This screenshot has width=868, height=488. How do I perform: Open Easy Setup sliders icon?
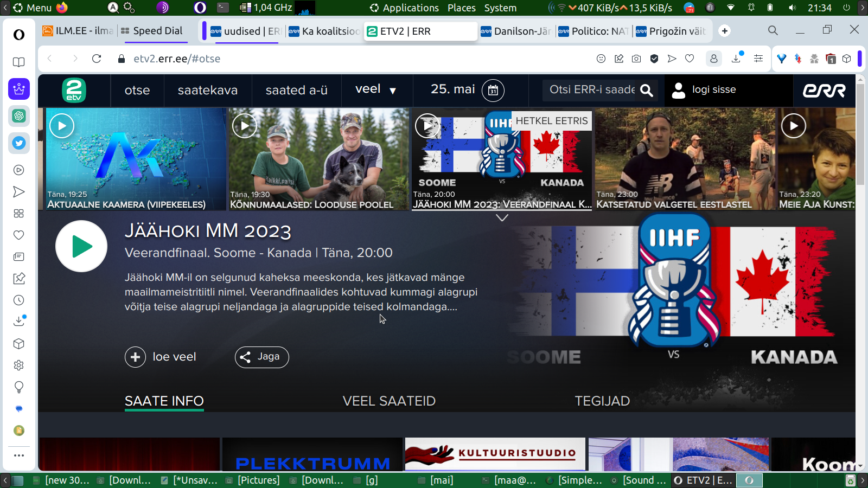pyautogui.click(x=758, y=59)
